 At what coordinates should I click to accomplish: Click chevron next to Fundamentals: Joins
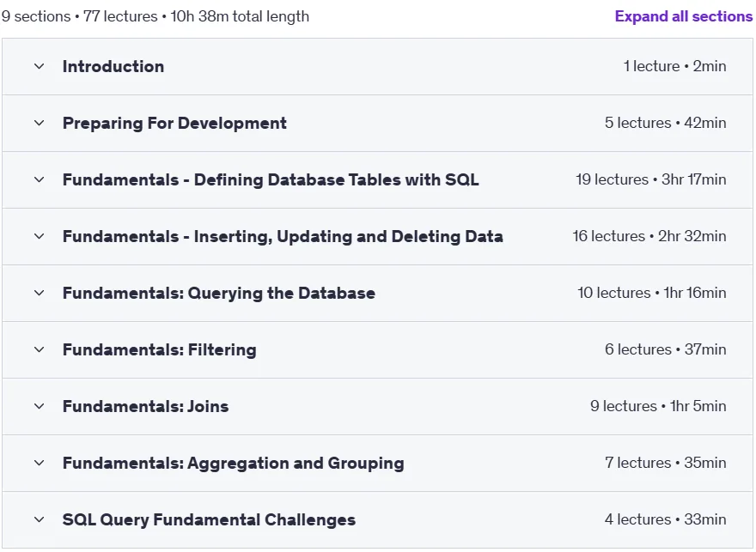pos(39,407)
